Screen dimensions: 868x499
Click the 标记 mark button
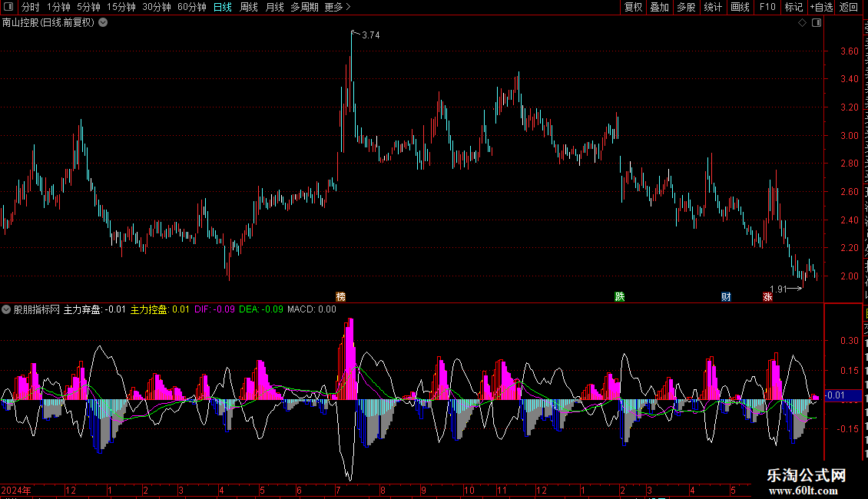tap(793, 7)
